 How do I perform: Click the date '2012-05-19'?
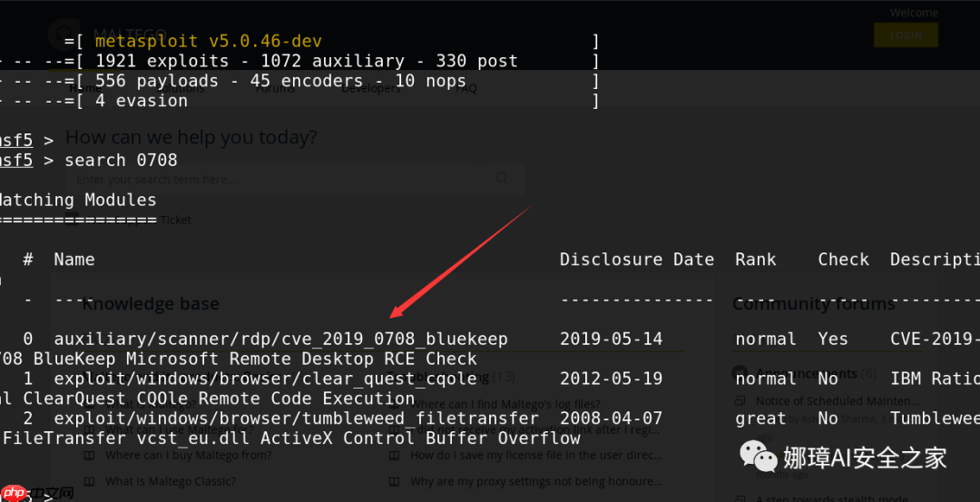click(x=612, y=379)
